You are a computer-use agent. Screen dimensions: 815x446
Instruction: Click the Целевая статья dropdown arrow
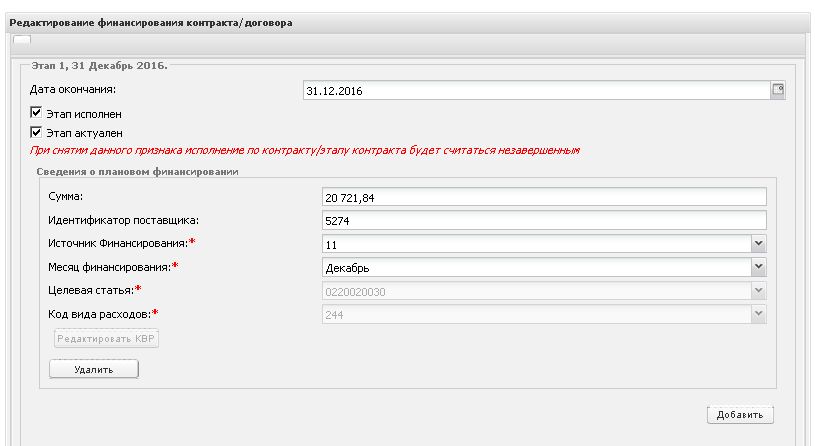[x=758, y=291]
